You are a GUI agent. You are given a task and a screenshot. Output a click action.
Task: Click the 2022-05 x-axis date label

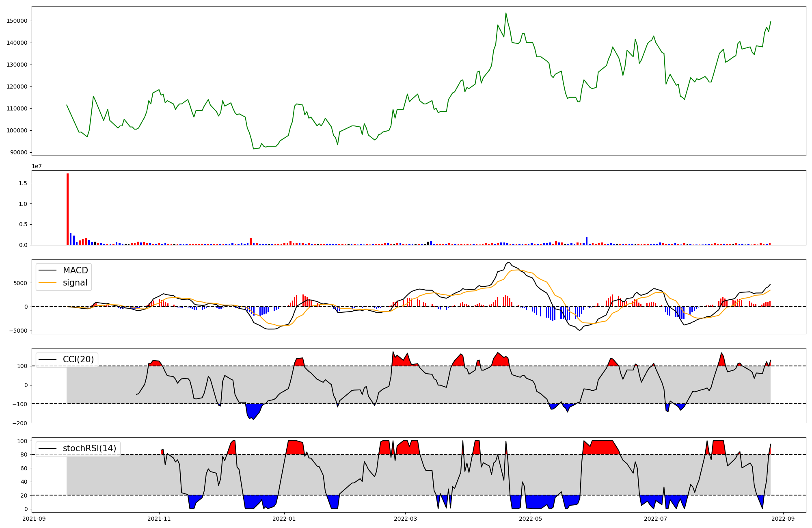pyautogui.click(x=531, y=519)
